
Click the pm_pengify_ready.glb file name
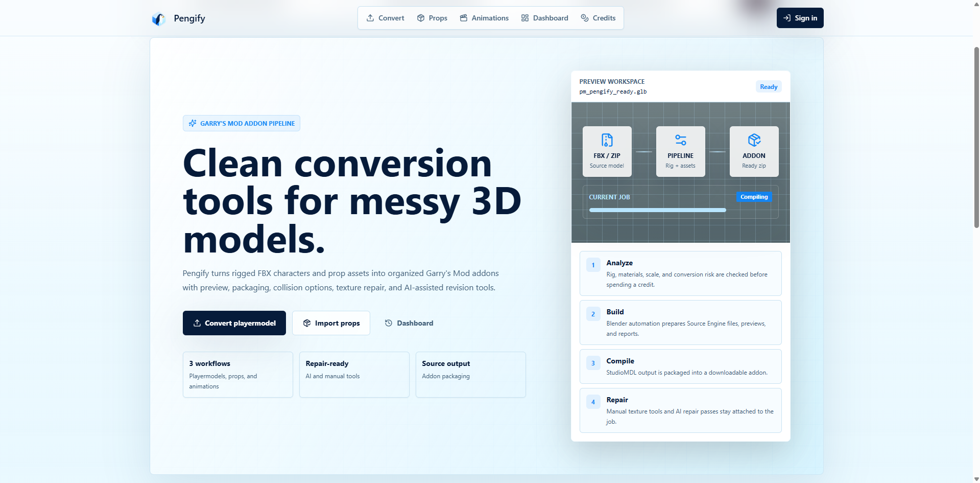point(613,92)
